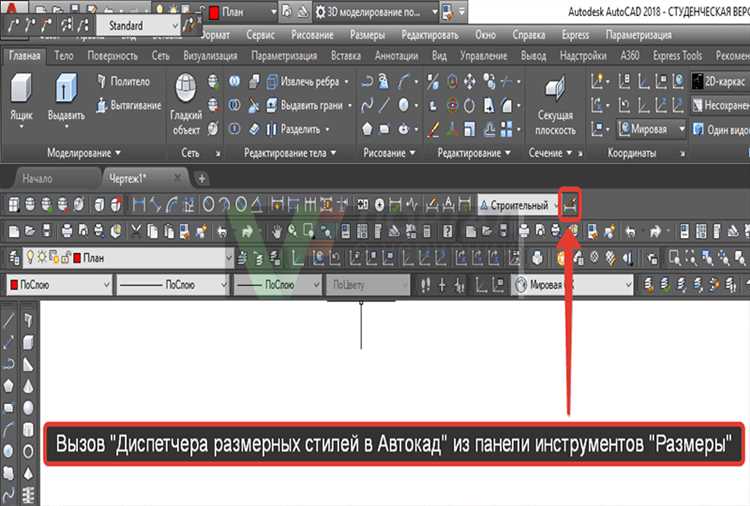The image size is (750, 506).
Task: Toggle lock icon for layer План
Action: point(66,258)
